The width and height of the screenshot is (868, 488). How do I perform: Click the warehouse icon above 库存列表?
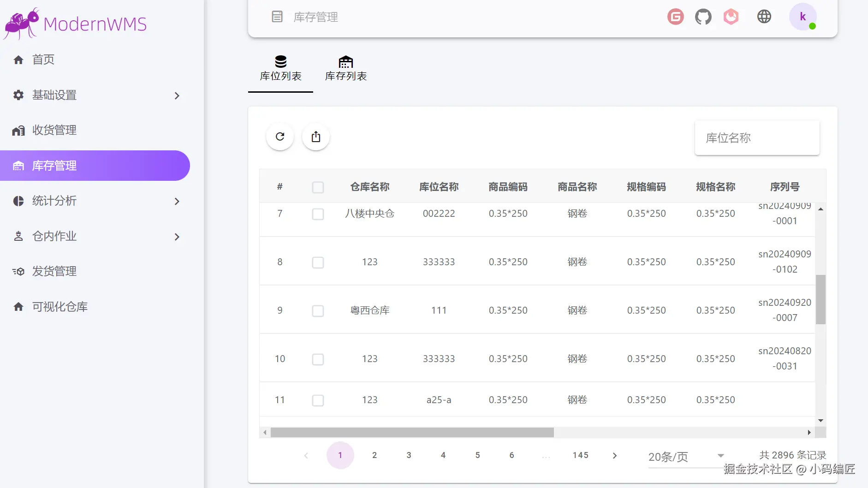pos(346,61)
